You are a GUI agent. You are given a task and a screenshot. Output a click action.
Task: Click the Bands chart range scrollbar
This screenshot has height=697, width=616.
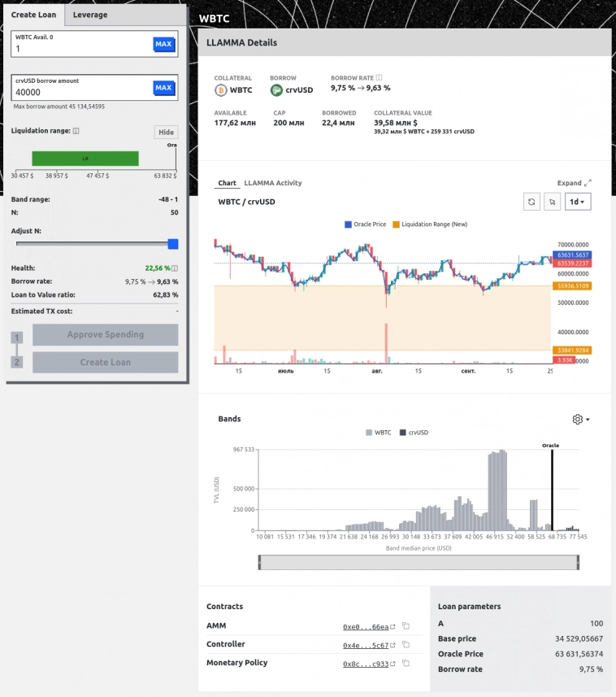419,562
